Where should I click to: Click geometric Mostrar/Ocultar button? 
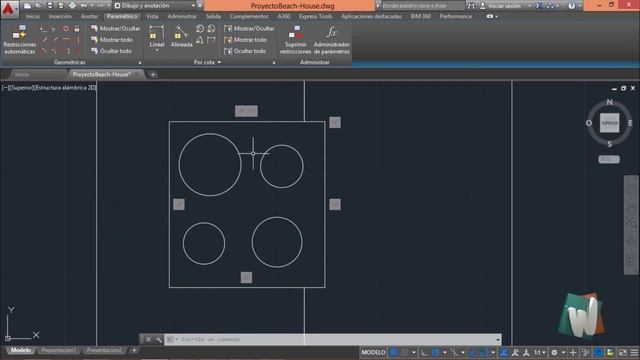116,29
